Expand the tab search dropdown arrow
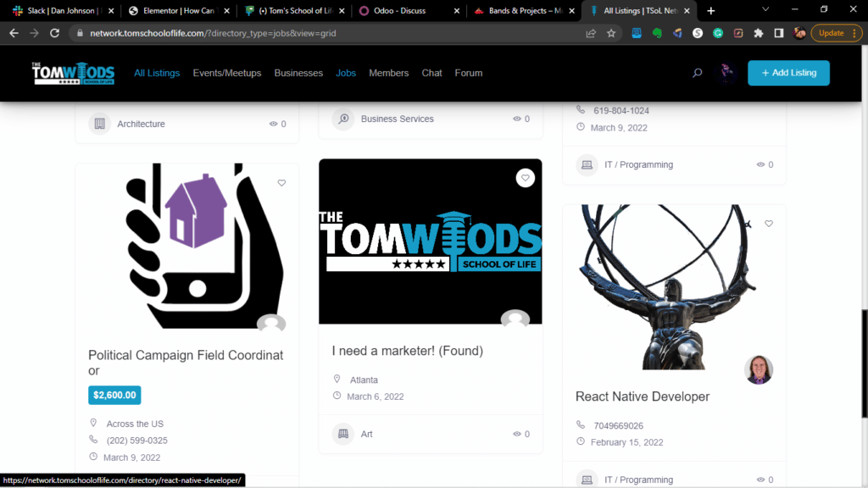The width and height of the screenshot is (868, 488). (x=765, y=9)
